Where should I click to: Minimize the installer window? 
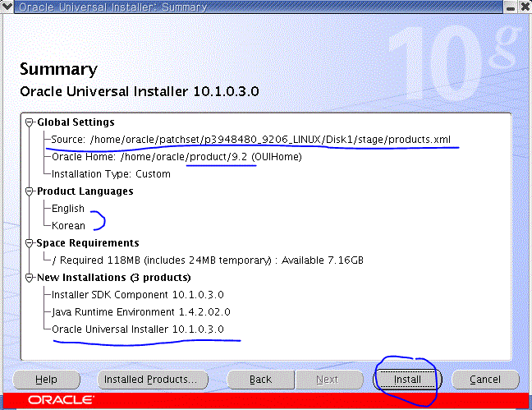tap(511, 7)
